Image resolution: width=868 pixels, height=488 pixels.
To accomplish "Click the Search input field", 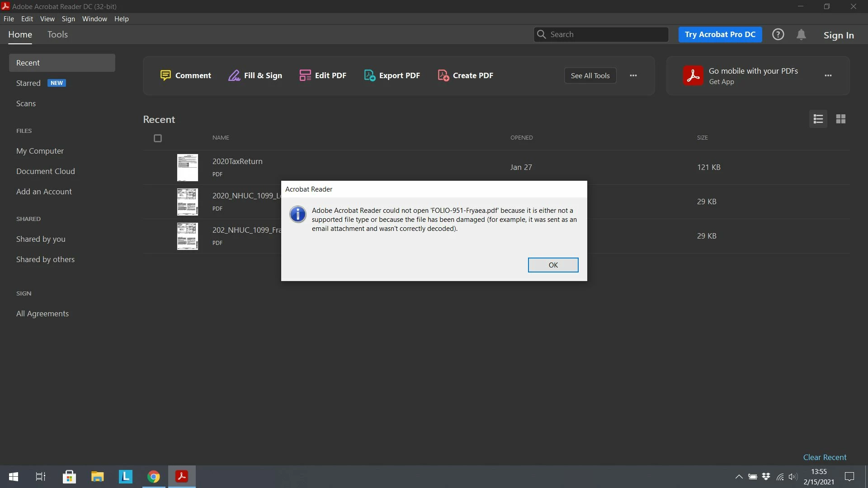I will coord(606,34).
